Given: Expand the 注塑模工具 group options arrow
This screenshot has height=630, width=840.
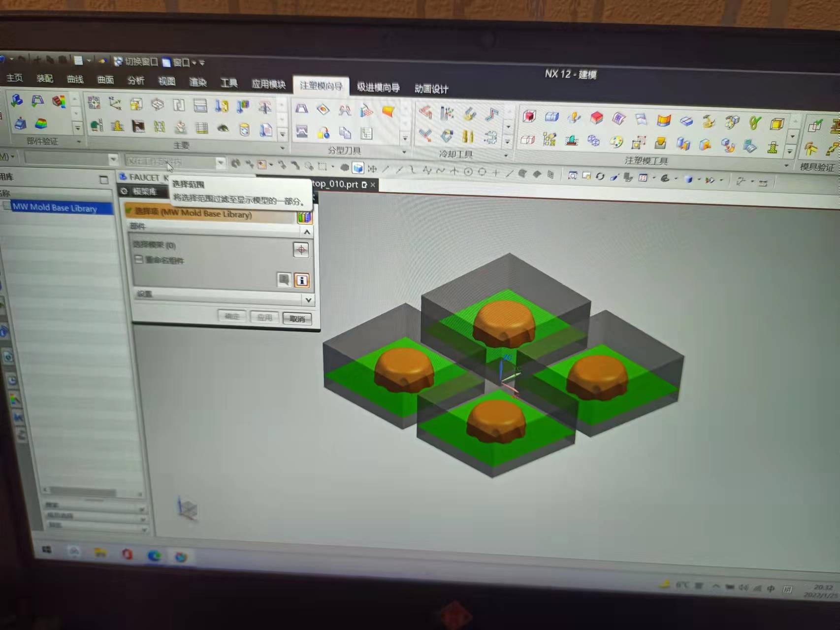Looking at the screenshot, I should tap(786, 166).
